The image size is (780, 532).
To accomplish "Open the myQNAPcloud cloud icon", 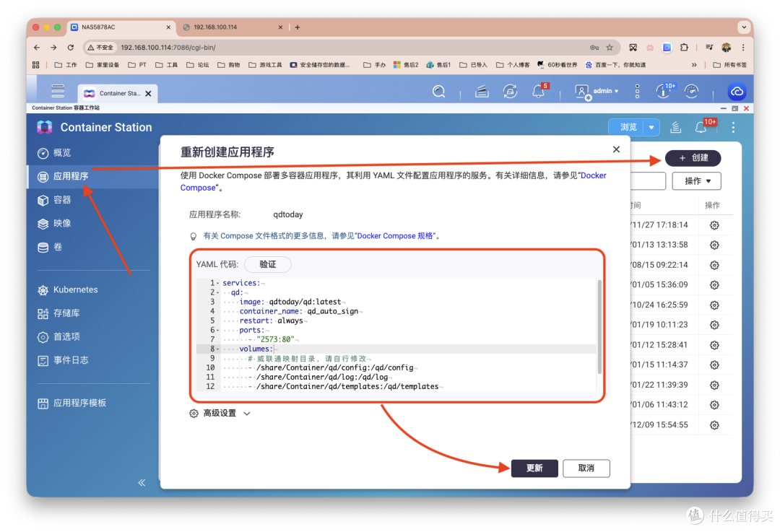I will click(x=737, y=92).
